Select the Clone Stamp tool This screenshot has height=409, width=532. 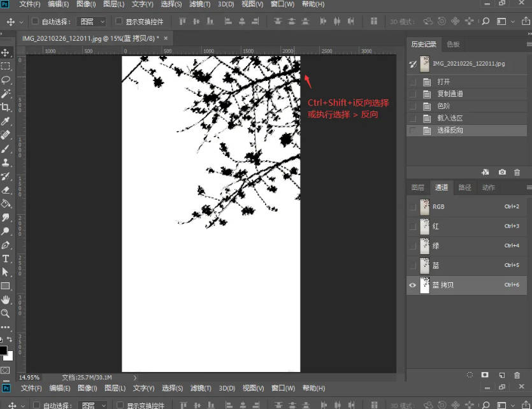tap(6, 162)
